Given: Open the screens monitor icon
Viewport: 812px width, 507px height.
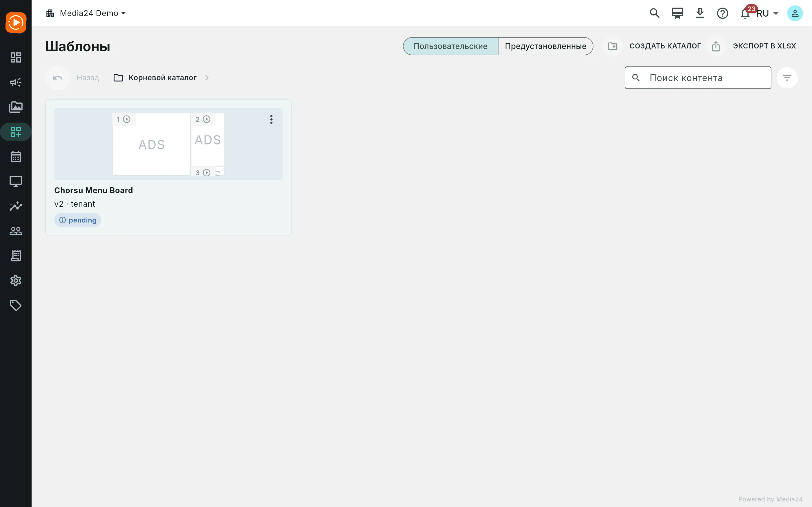Looking at the screenshot, I should [16, 181].
